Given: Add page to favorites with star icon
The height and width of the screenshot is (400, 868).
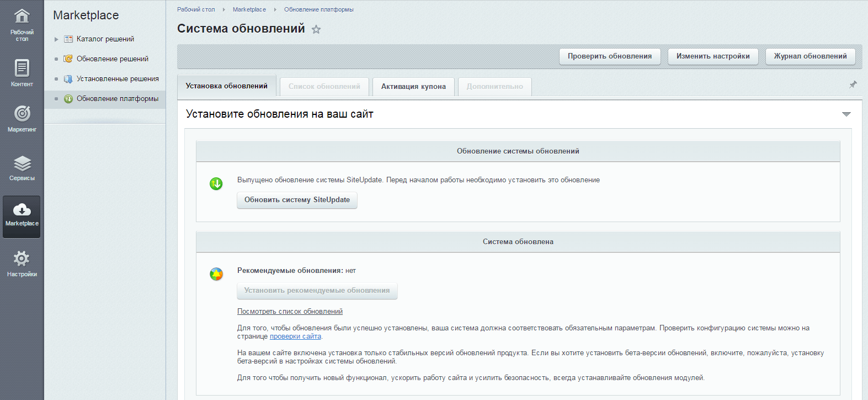Looking at the screenshot, I should coord(316,29).
